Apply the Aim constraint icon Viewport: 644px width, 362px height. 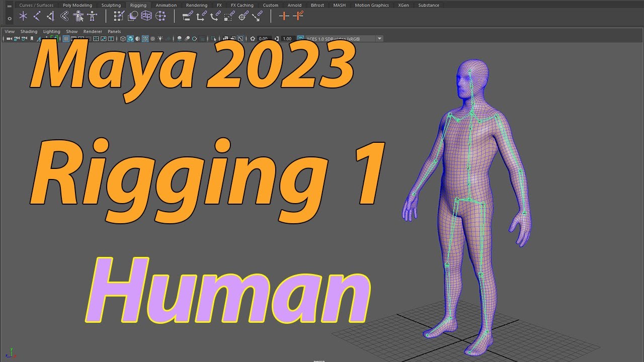click(243, 16)
